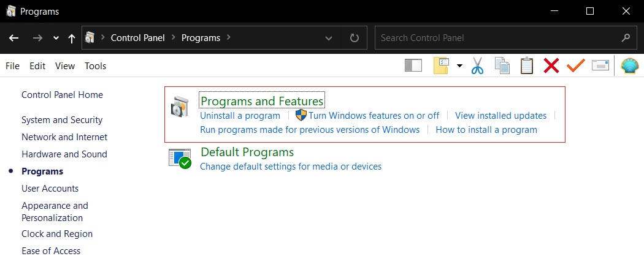Click the orange checkmark Properties icon
This screenshot has height=259, width=644.
(576, 66)
